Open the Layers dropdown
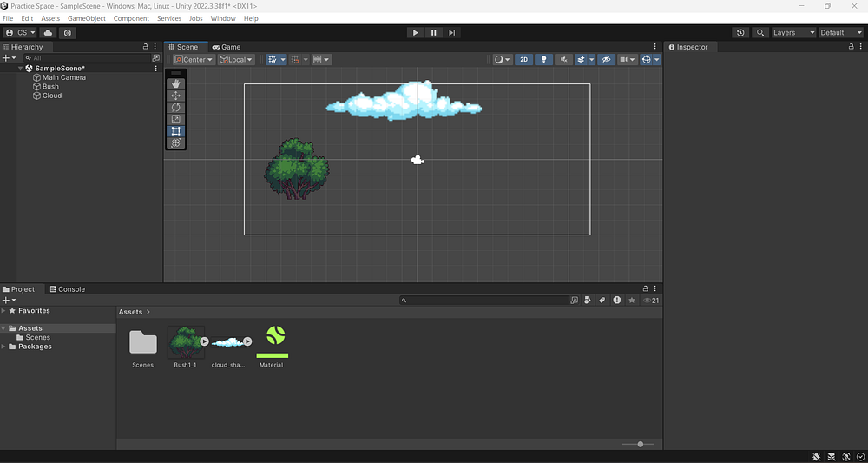 (x=792, y=33)
